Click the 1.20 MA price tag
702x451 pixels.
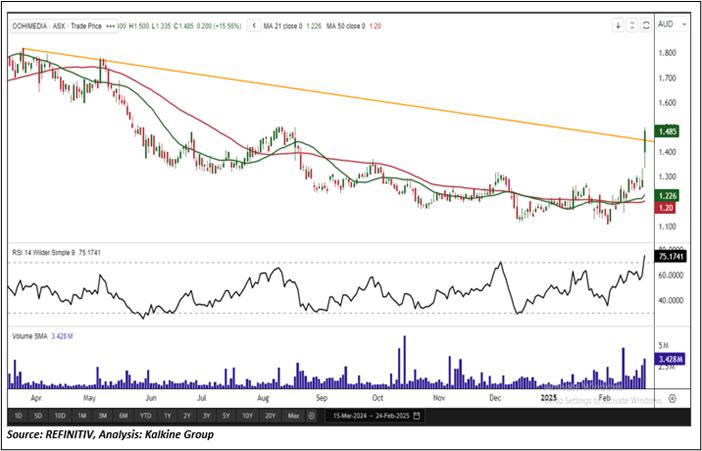[665, 208]
